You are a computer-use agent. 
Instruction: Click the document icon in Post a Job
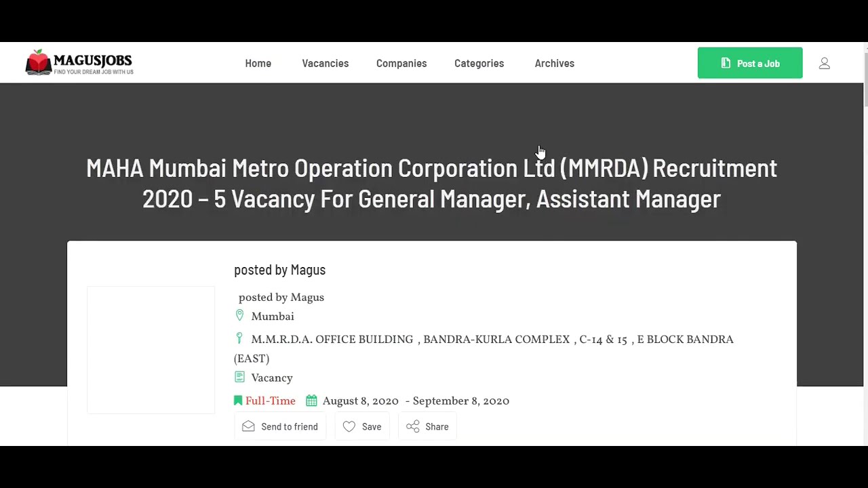click(726, 63)
